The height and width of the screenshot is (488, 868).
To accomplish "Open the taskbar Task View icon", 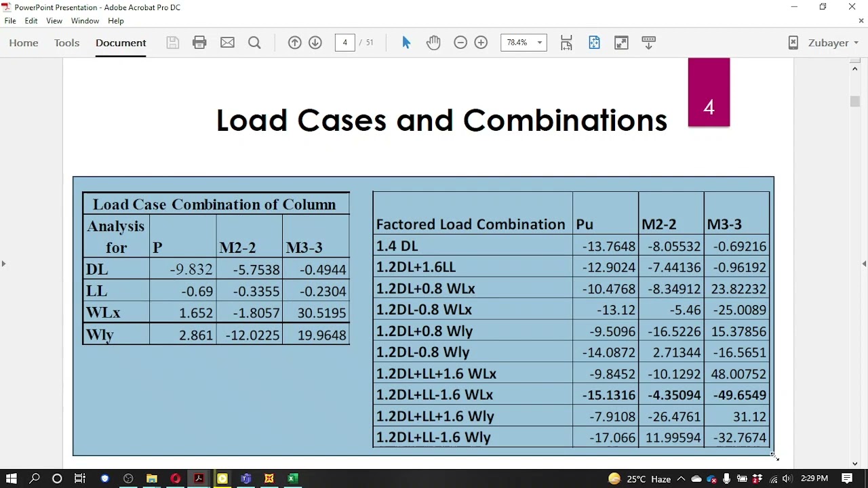I will click(80, 479).
